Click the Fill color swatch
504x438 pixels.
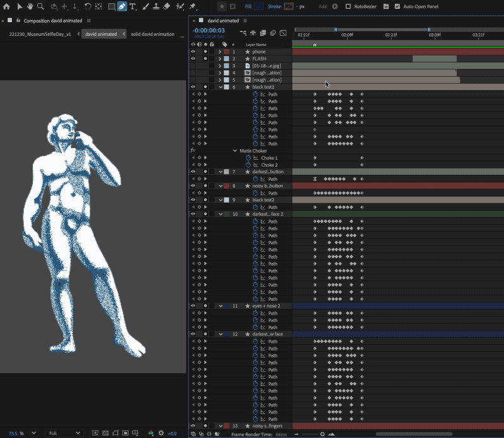pyautogui.click(x=259, y=6)
